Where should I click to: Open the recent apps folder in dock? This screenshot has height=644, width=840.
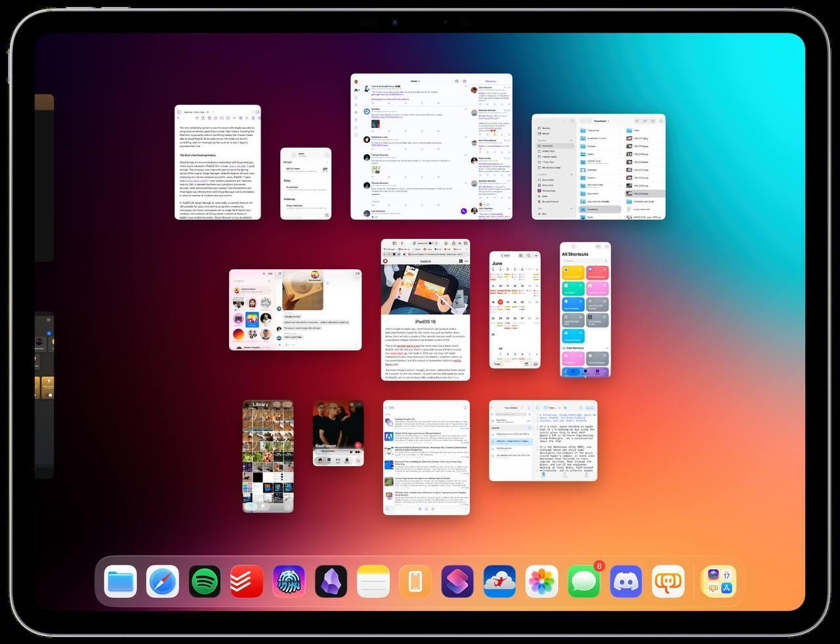[719, 581]
